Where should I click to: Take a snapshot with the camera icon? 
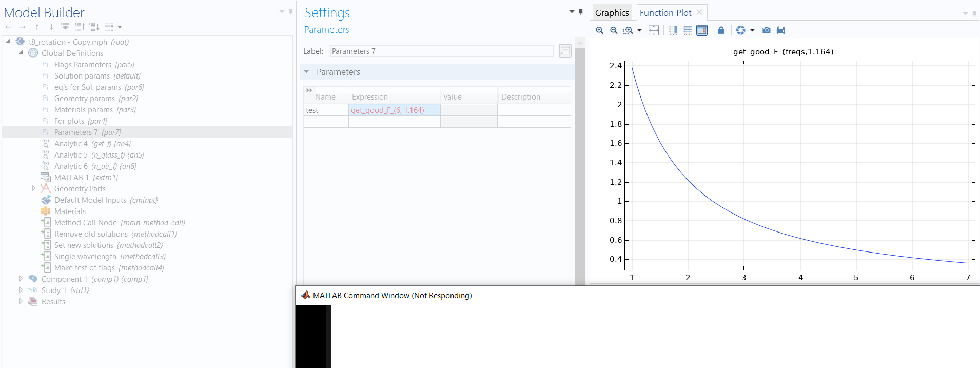766,30
